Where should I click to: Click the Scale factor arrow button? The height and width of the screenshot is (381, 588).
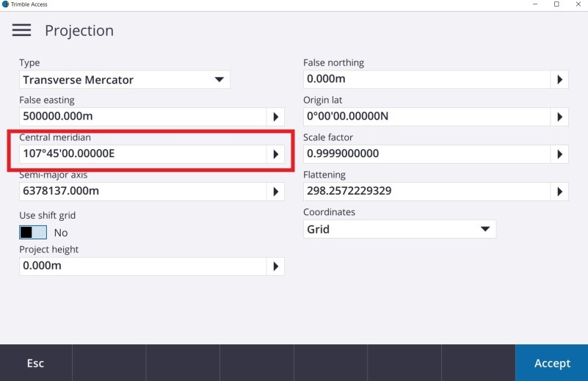point(559,154)
